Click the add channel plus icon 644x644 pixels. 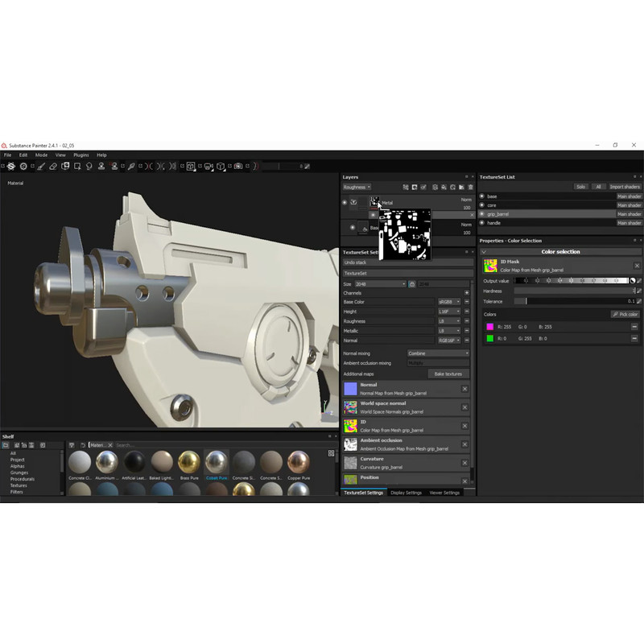click(x=466, y=292)
